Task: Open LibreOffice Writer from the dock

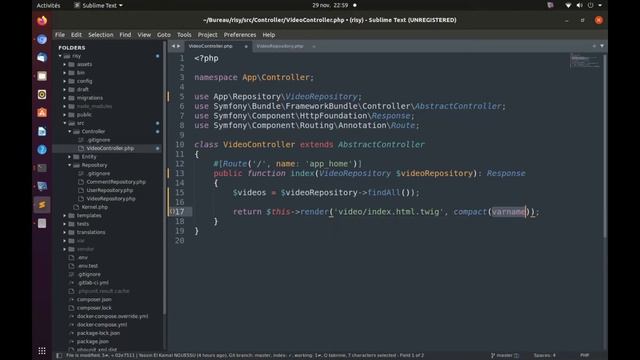Action: point(42,131)
